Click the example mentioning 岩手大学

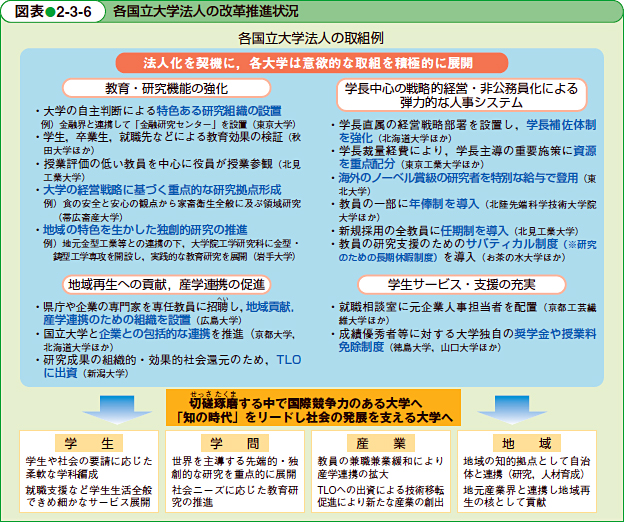(171, 250)
